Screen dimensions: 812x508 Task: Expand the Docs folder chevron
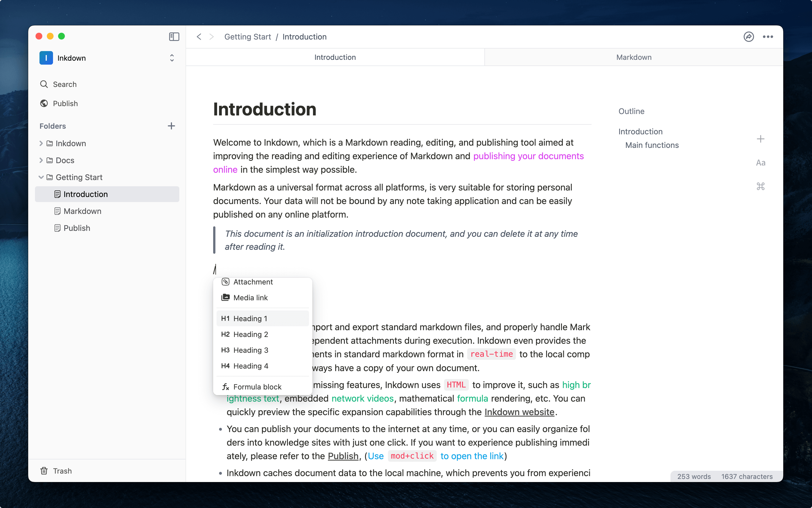41,160
